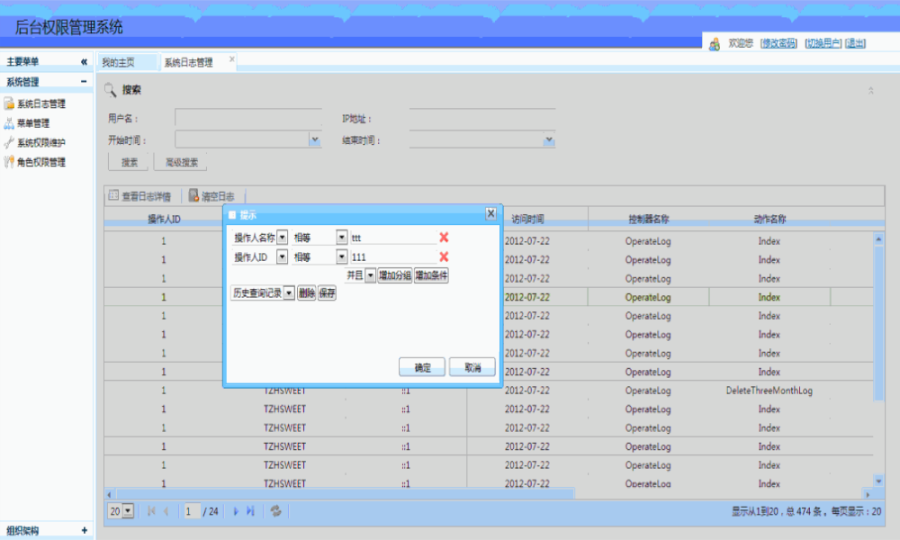Open the 开始时间 date dropdown
This screenshot has width=900, height=540.
(315, 139)
